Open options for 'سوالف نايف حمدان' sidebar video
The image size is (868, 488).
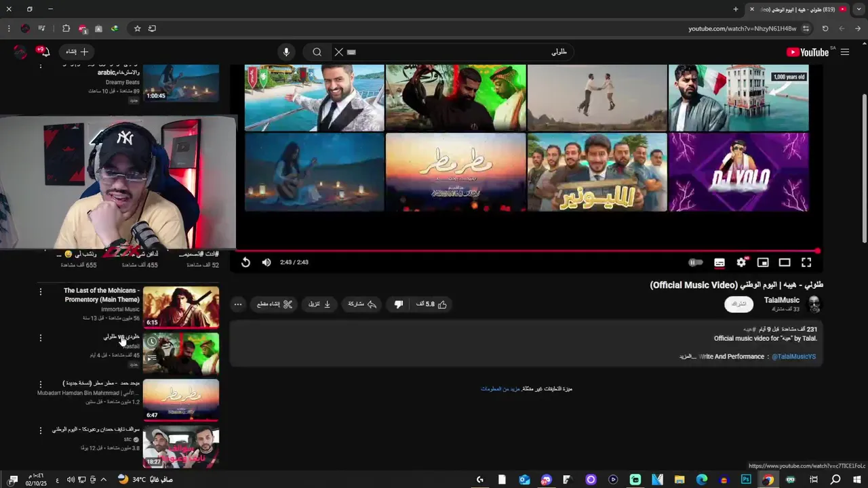click(x=40, y=430)
